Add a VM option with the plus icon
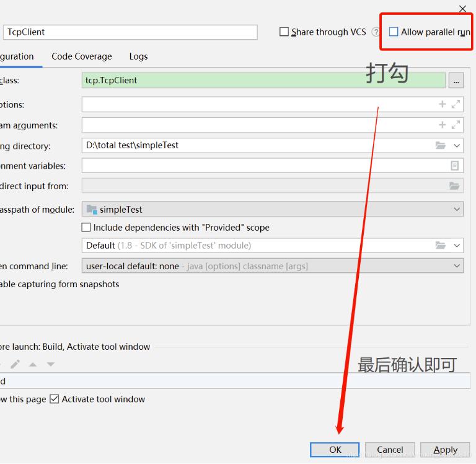This screenshot has height=464, width=476. click(x=443, y=104)
